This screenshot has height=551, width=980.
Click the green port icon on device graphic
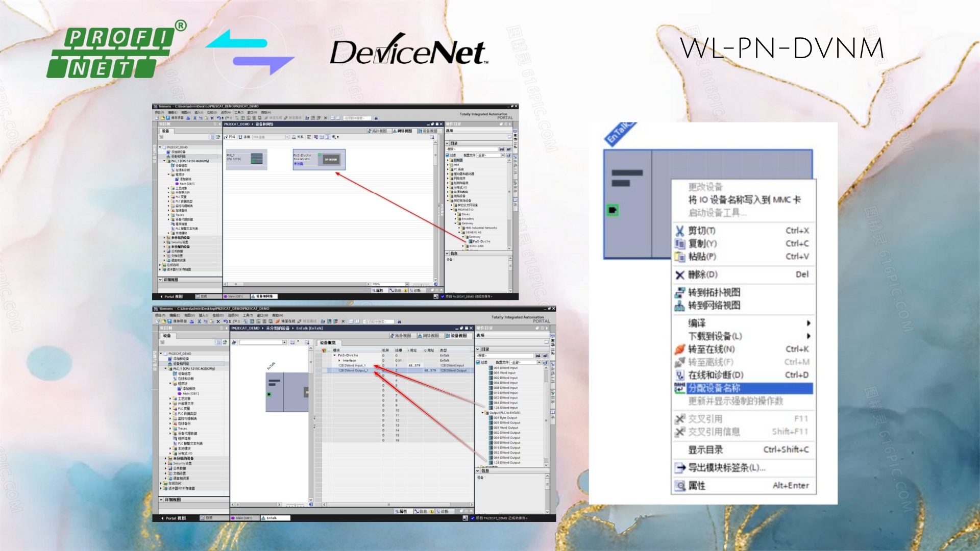click(x=612, y=210)
